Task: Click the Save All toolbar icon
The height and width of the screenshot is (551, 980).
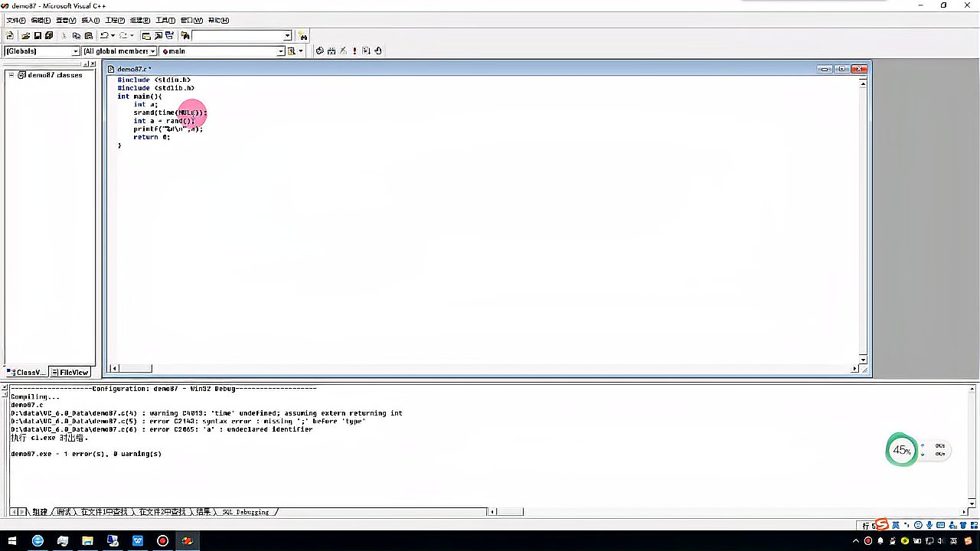Action: coord(49,35)
